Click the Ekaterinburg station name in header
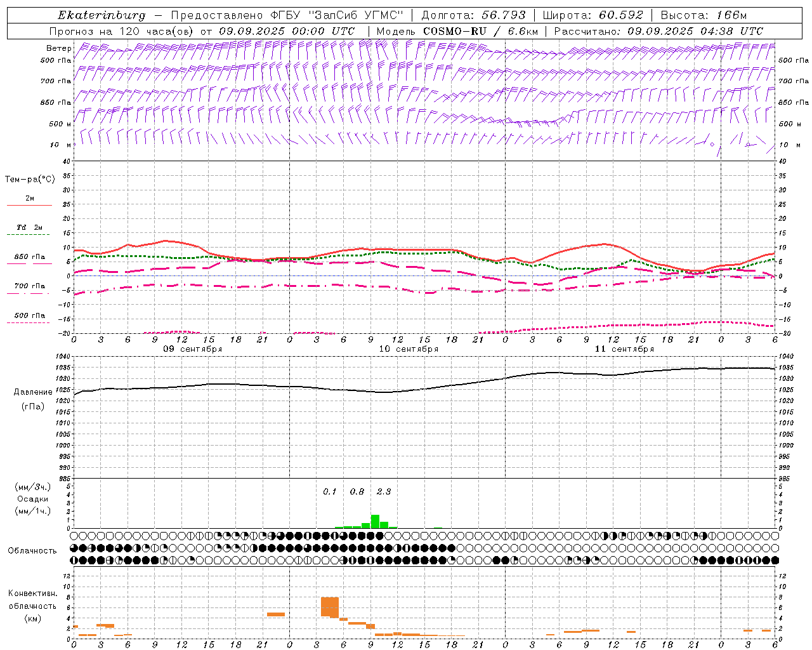The width and height of the screenshot is (812, 650). point(101,15)
